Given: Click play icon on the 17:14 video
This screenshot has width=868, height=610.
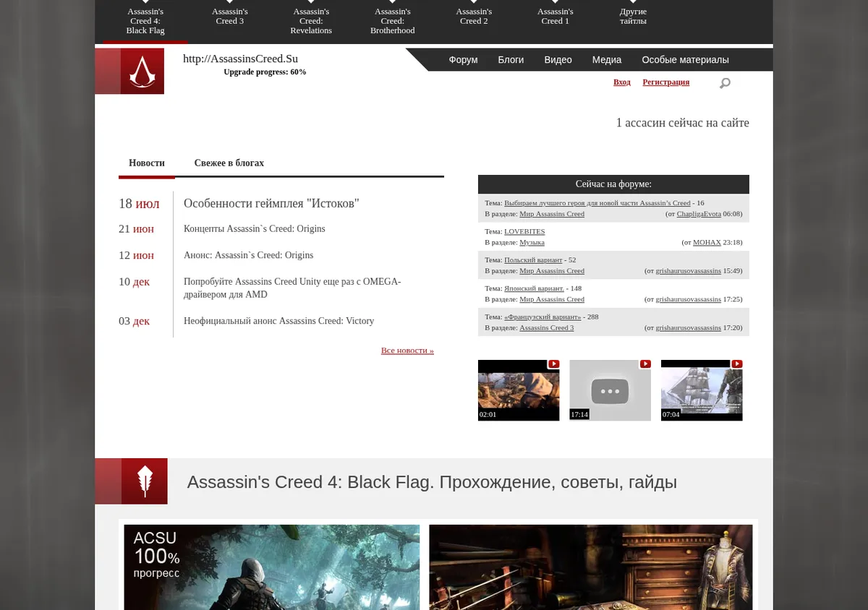Looking at the screenshot, I should [x=645, y=364].
